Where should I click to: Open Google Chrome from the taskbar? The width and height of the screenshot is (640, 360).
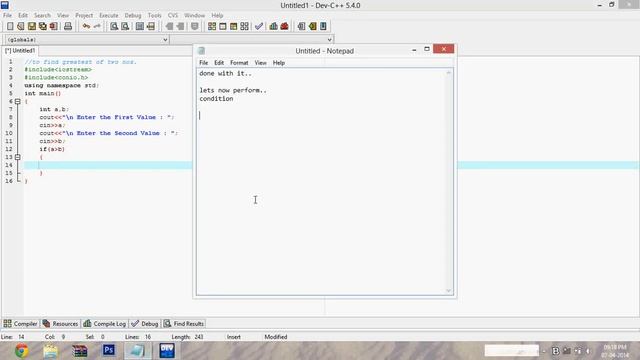[x=22, y=351]
